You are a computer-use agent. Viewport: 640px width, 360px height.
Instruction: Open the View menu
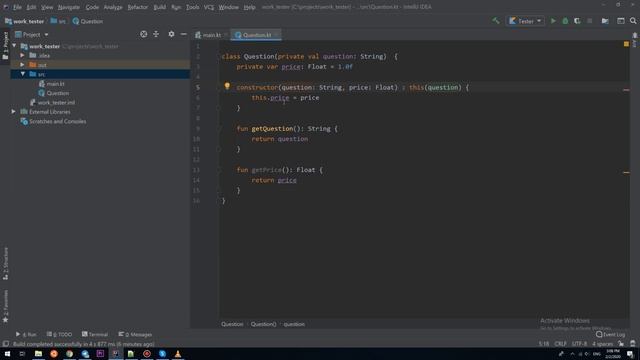47,7
